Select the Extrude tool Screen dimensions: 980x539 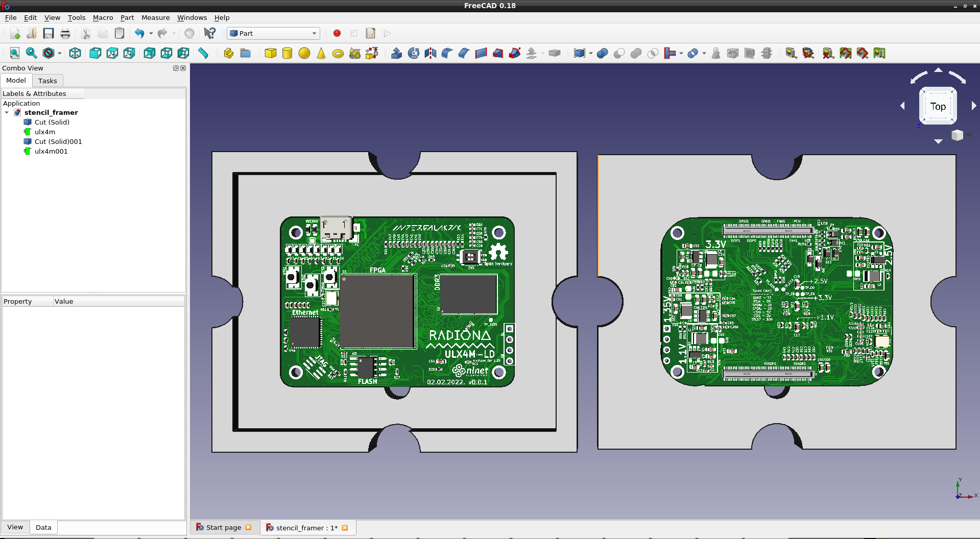click(x=396, y=53)
